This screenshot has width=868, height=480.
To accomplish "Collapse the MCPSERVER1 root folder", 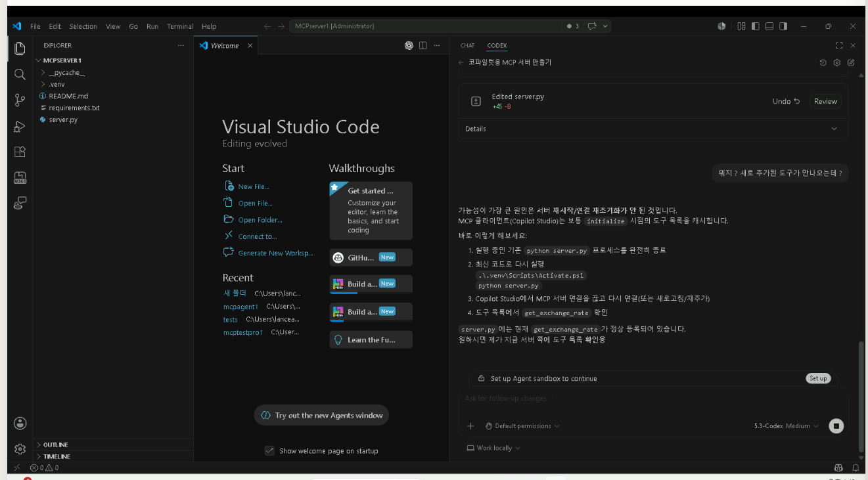I will [x=112, y=60].
